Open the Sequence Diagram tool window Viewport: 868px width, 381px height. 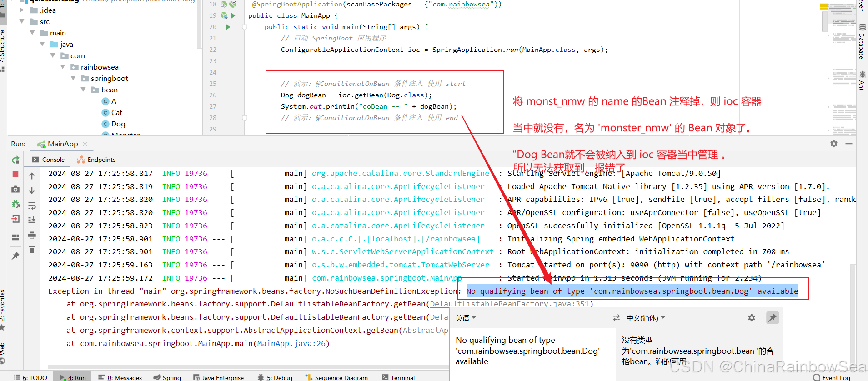[336, 377]
